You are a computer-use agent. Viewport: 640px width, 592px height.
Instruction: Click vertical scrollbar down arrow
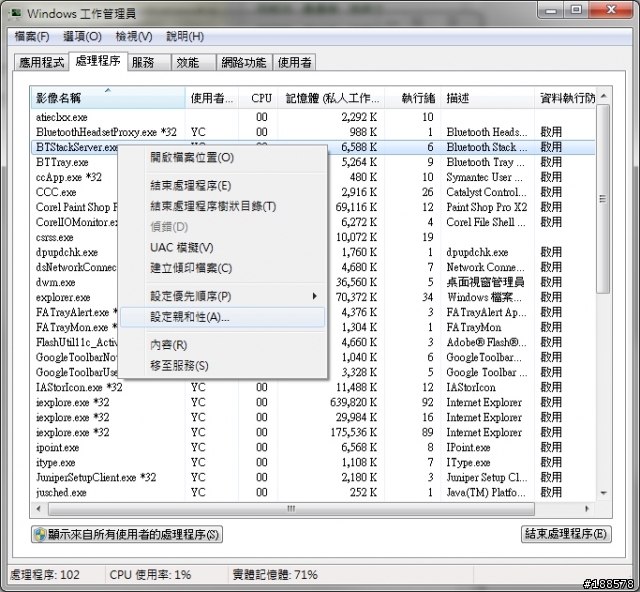click(x=604, y=493)
